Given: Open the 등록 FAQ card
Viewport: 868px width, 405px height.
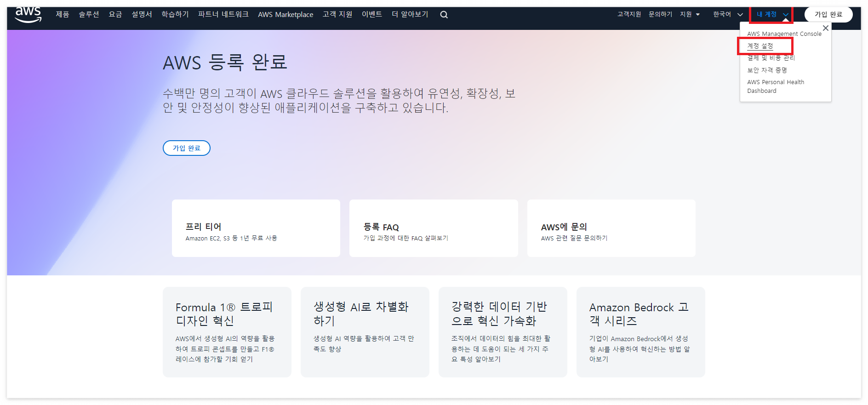Looking at the screenshot, I should pos(434,228).
